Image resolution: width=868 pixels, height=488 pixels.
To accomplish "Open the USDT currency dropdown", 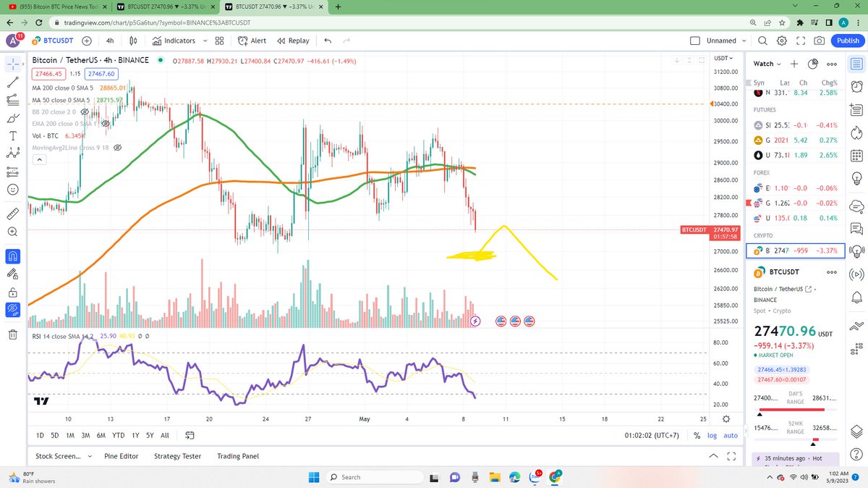I will 723,58.
